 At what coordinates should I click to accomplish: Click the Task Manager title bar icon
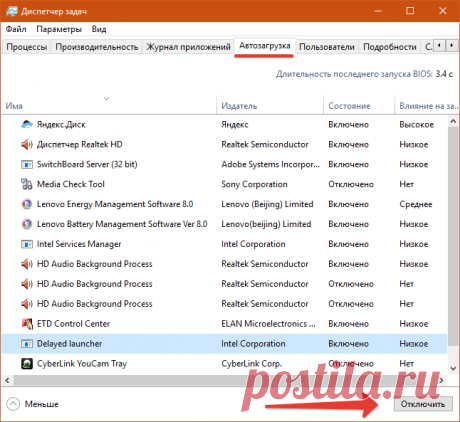(x=11, y=11)
